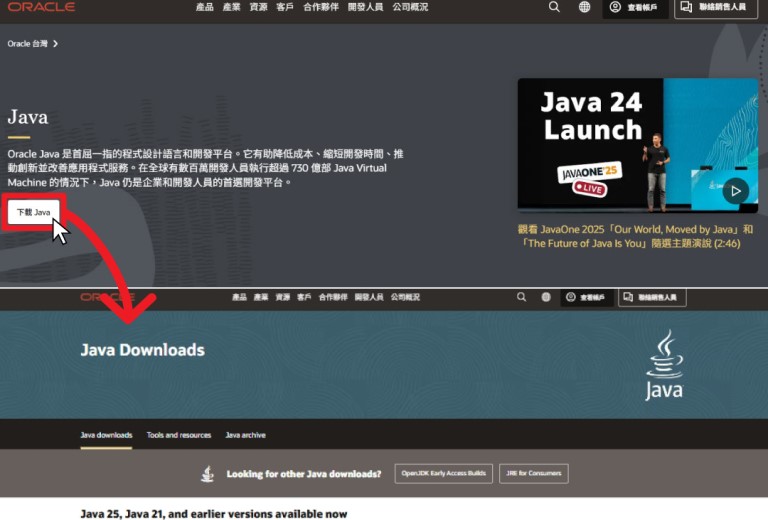Open 公司概況 in the lower page navigation
This screenshot has height=520, width=768.
[x=405, y=297]
